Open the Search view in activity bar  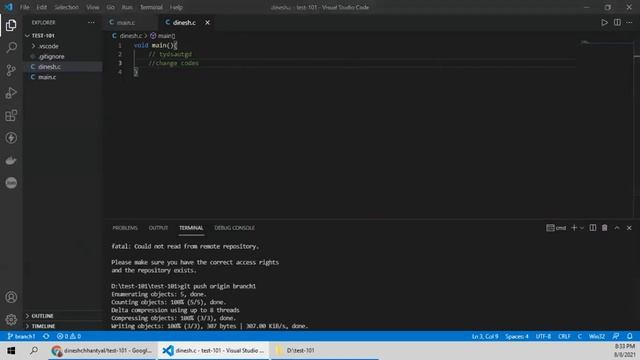point(11,48)
